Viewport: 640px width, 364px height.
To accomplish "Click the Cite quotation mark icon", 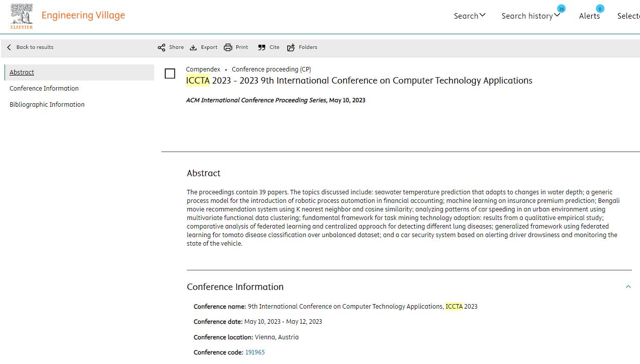I will point(262,47).
